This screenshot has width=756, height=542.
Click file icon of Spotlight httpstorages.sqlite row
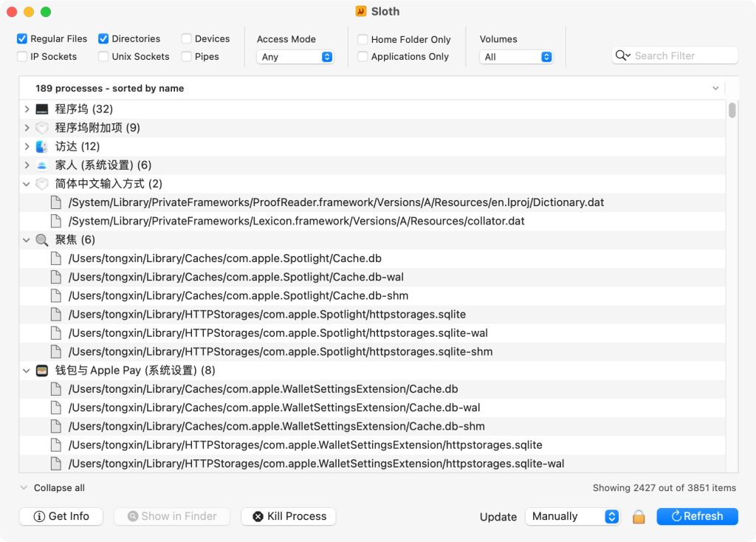click(x=56, y=315)
